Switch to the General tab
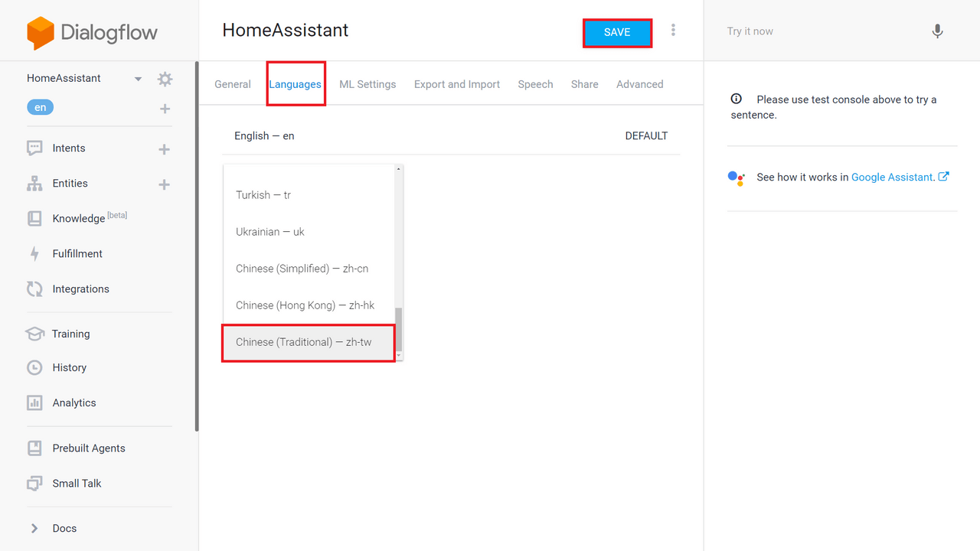The image size is (980, 551). 233,84
